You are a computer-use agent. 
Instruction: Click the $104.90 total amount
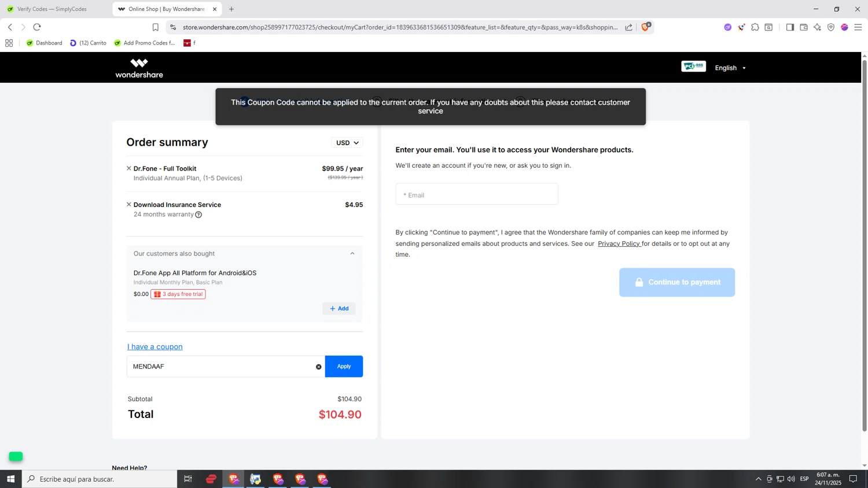tap(340, 415)
